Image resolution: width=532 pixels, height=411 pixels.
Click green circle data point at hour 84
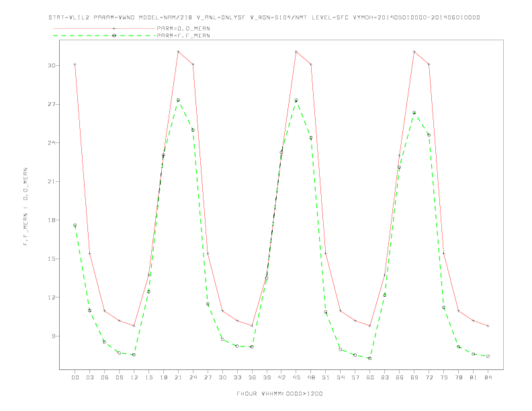tap(488, 357)
